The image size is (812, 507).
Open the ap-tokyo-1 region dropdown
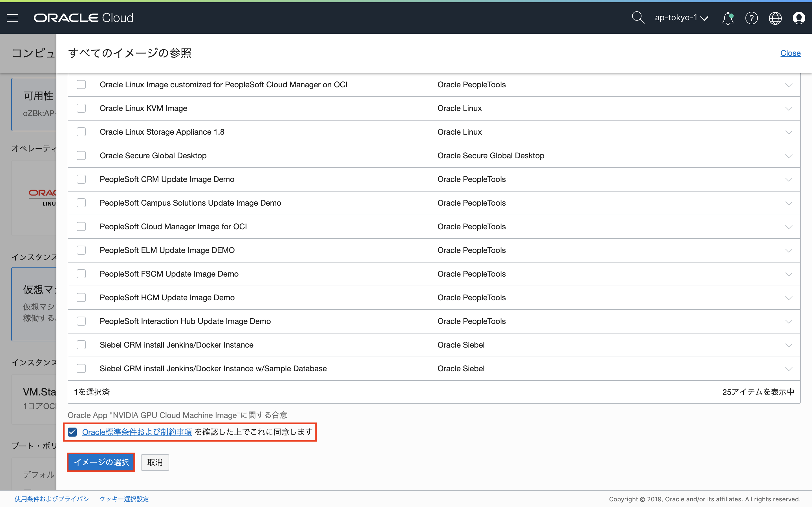(681, 18)
